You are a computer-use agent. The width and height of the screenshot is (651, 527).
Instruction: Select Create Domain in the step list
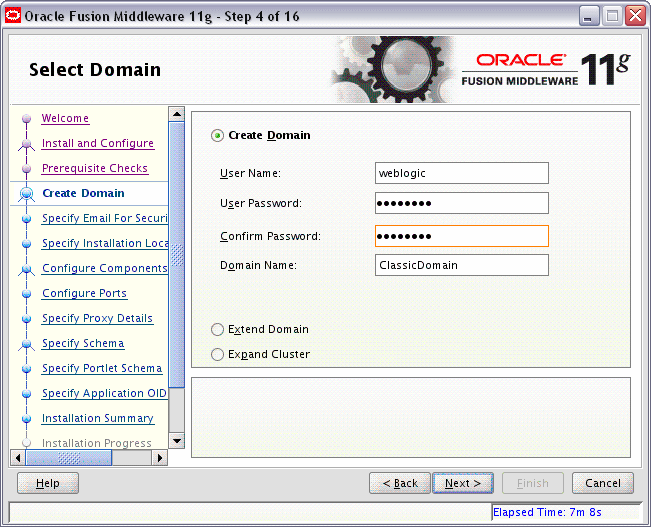click(x=83, y=193)
